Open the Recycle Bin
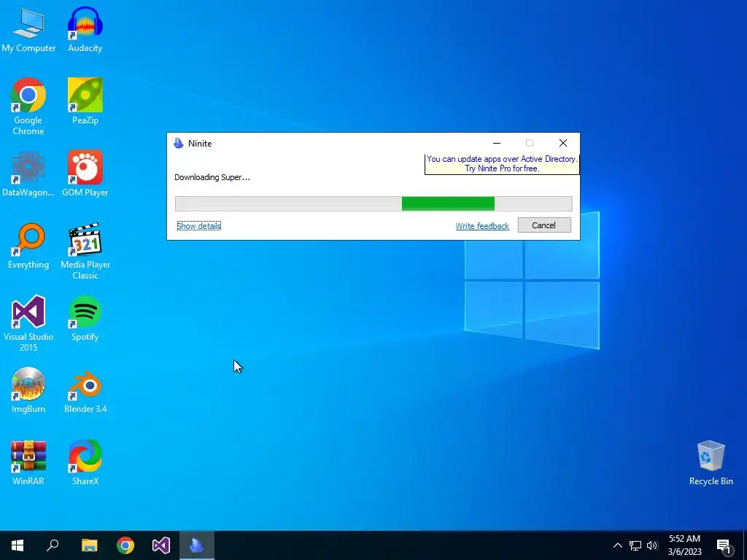This screenshot has height=560, width=747. click(711, 463)
